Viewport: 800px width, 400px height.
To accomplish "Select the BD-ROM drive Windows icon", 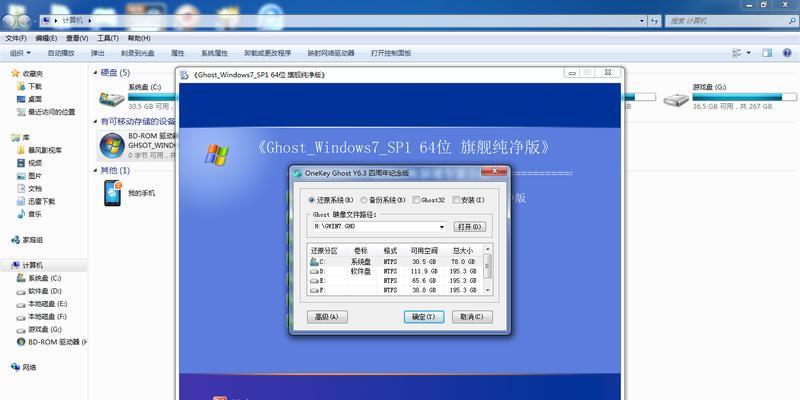I will [112, 145].
